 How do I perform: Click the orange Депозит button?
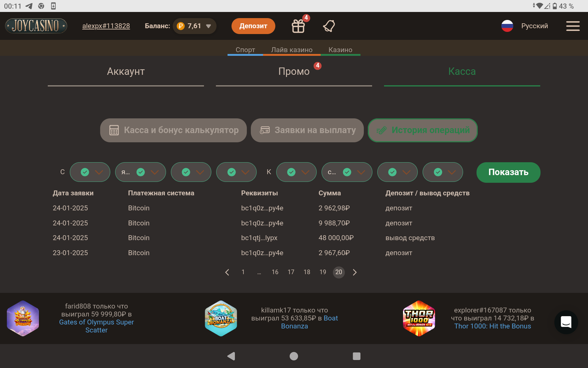(x=253, y=26)
